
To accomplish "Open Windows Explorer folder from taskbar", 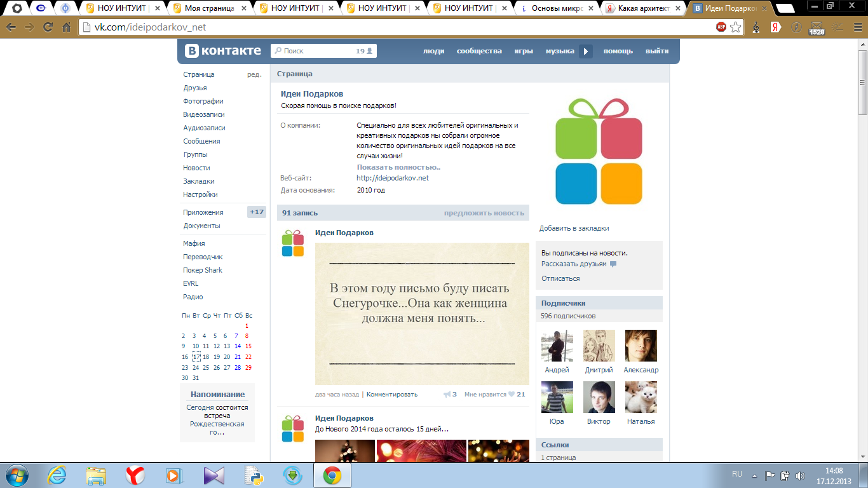I will pos(96,475).
